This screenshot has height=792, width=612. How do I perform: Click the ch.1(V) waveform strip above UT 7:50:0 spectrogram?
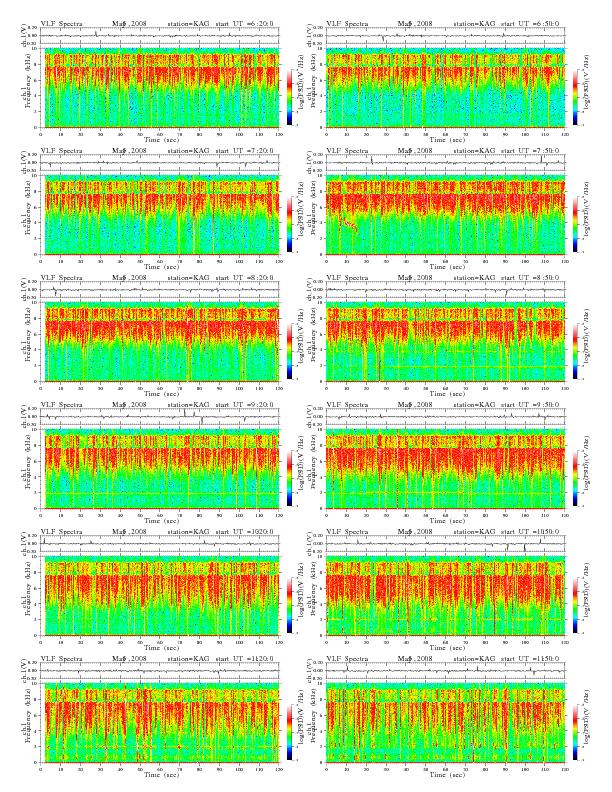coord(445,163)
